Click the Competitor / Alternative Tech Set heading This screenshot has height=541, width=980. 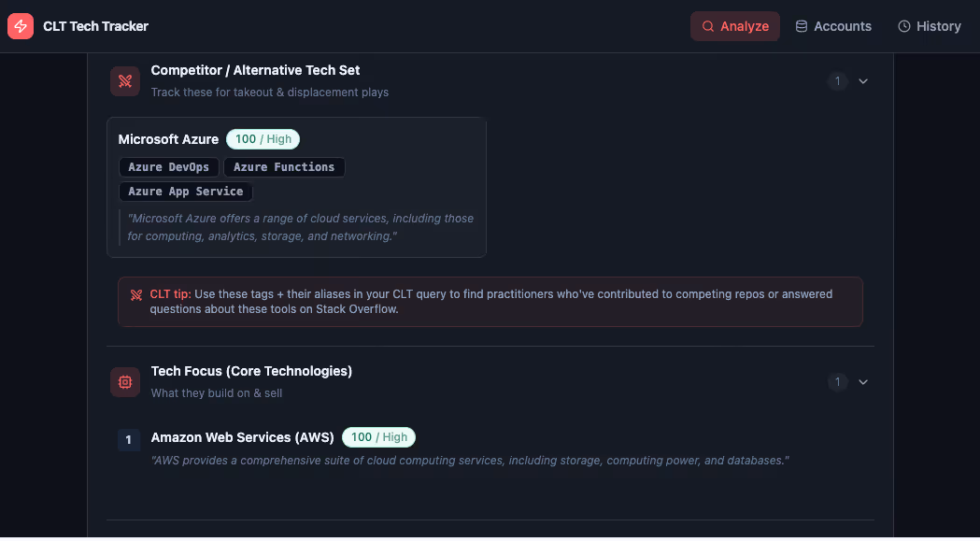pyautogui.click(x=256, y=70)
